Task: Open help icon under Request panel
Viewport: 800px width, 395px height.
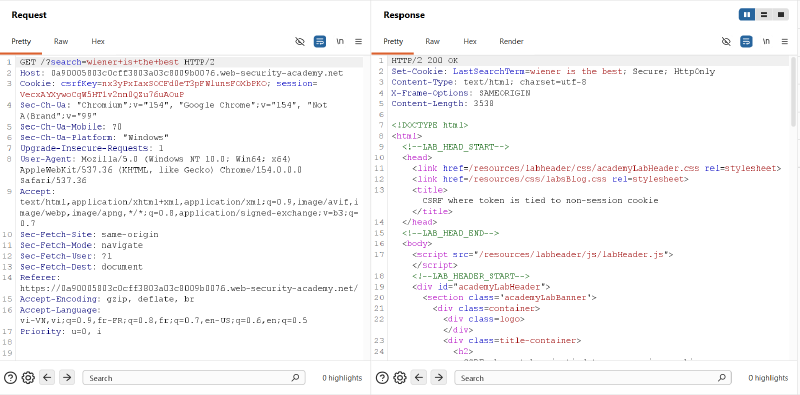Action: (10, 378)
